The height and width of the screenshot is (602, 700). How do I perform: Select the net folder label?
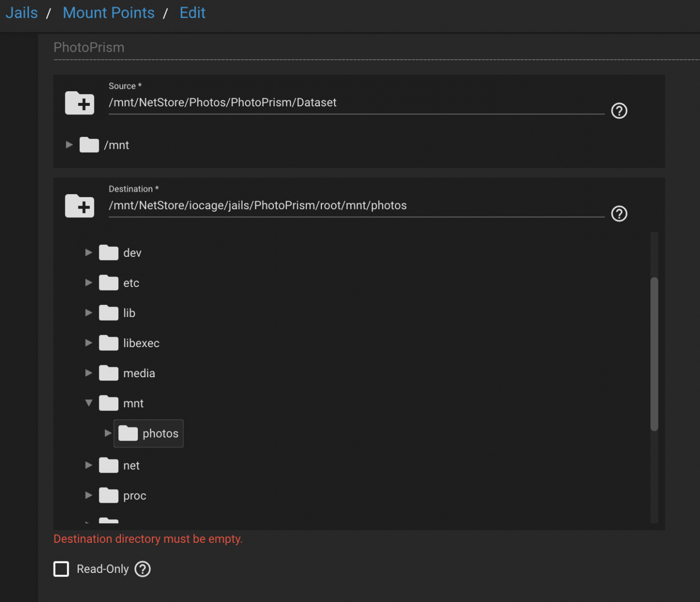[x=131, y=466]
